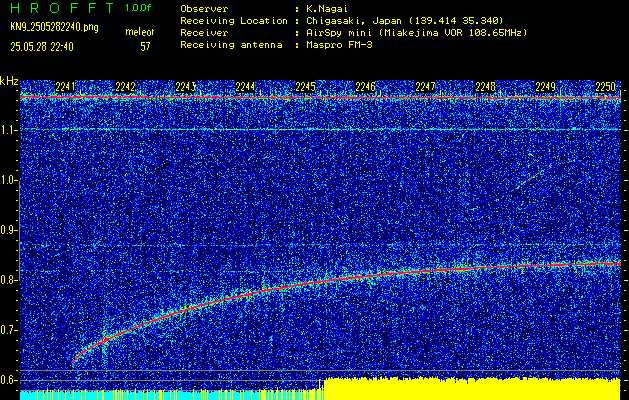Screen dimensions: 629x400
Task: Click the 0.8 frequency axis label
Action: coord(9,280)
